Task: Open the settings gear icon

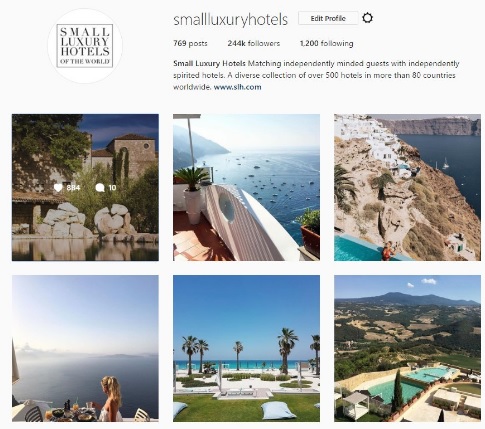Action: pyautogui.click(x=367, y=18)
